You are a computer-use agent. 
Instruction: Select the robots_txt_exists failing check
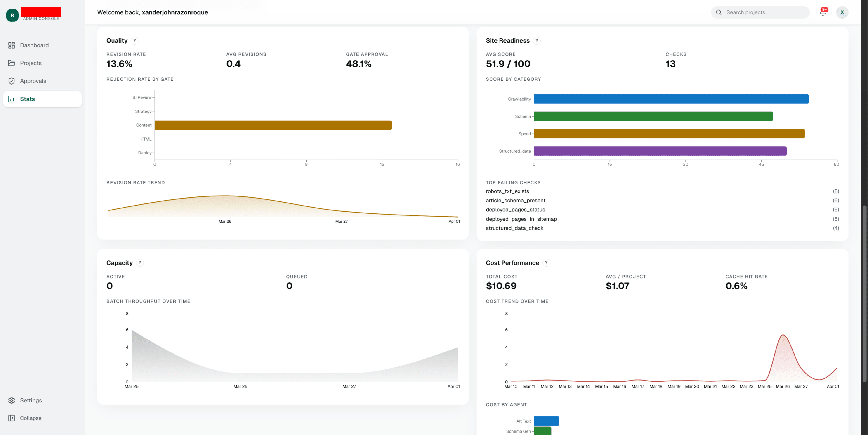(x=662, y=191)
